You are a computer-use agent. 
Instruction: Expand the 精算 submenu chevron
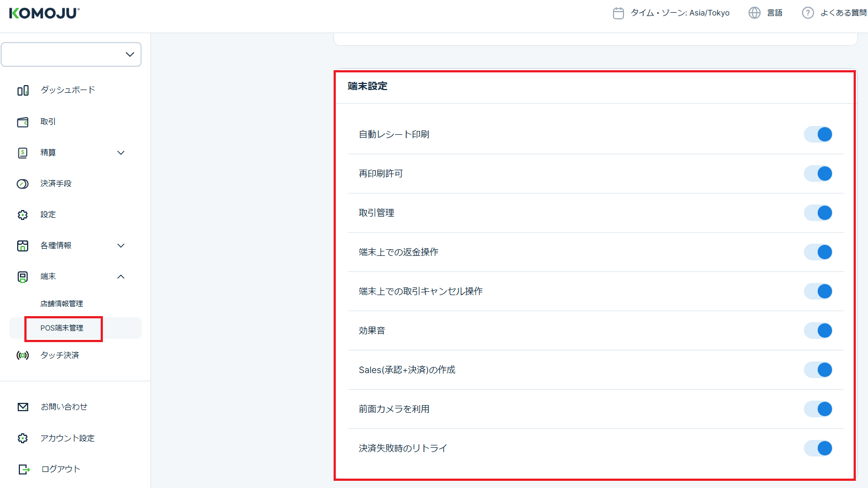(121, 153)
